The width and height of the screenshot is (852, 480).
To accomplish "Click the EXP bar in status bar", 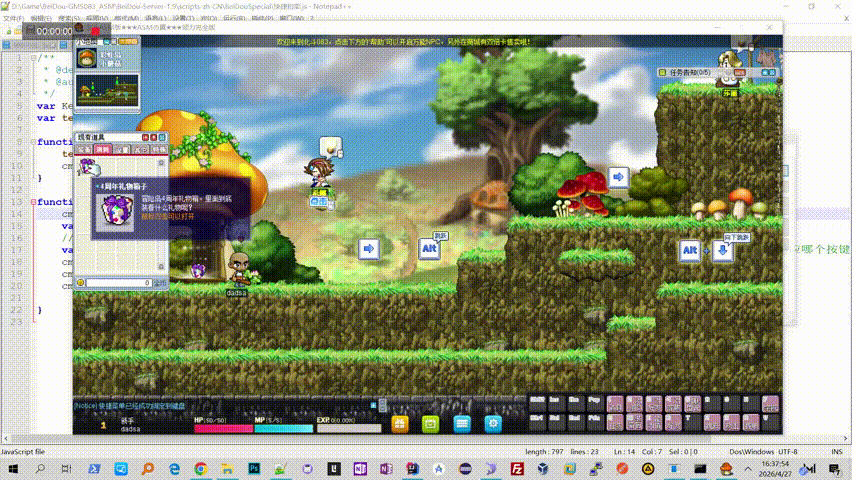I will point(349,428).
